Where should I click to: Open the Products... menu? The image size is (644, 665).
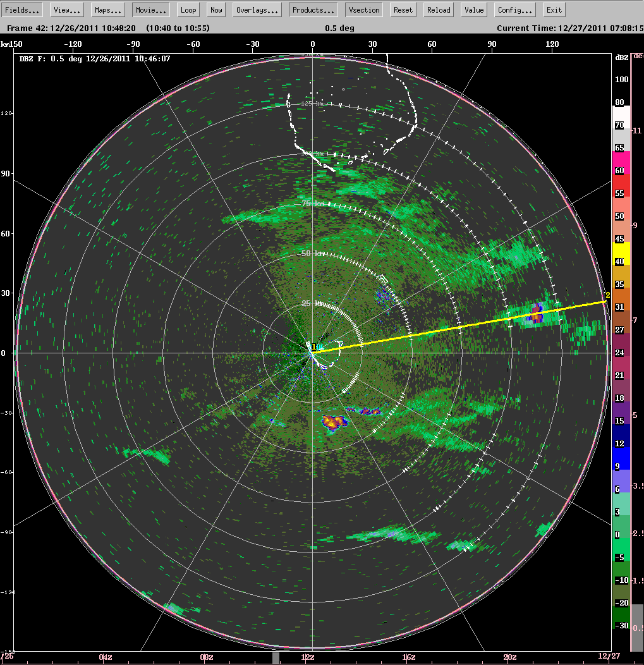coord(313,9)
